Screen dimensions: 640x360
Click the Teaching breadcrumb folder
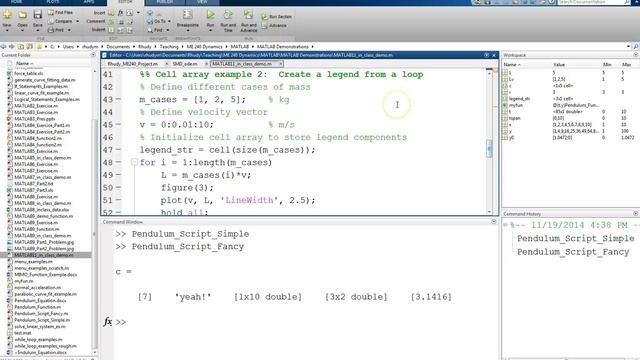169,47
